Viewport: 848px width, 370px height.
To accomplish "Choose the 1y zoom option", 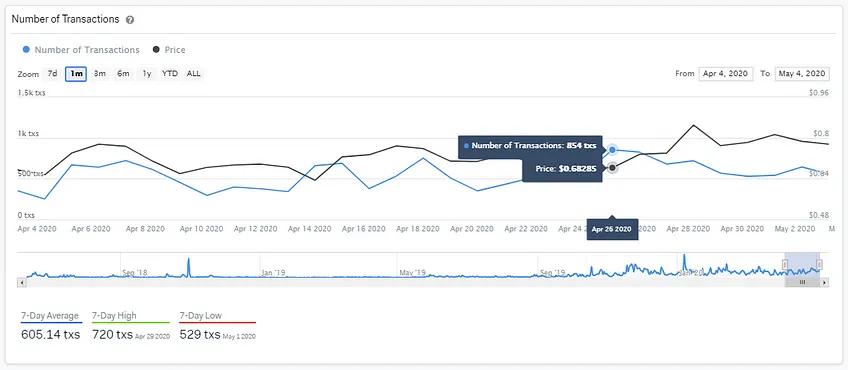I will (x=147, y=74).
